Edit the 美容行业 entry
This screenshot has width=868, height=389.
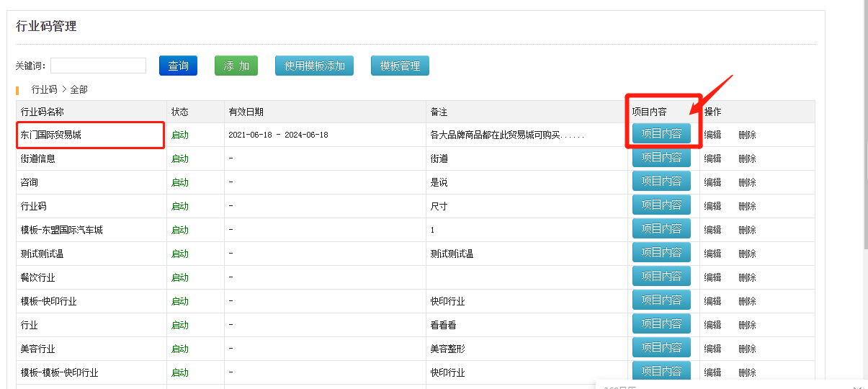(712, 349)
